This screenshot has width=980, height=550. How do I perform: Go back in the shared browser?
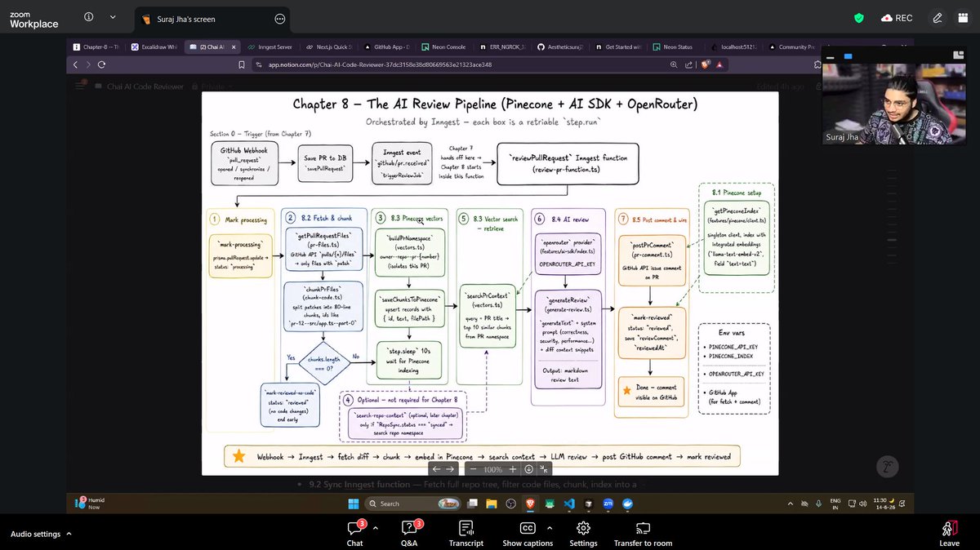pos(75,64)
